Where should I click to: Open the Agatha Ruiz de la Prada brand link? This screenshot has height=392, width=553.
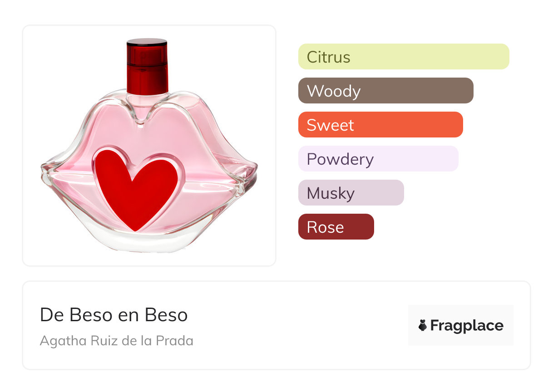tap(116, 341)
